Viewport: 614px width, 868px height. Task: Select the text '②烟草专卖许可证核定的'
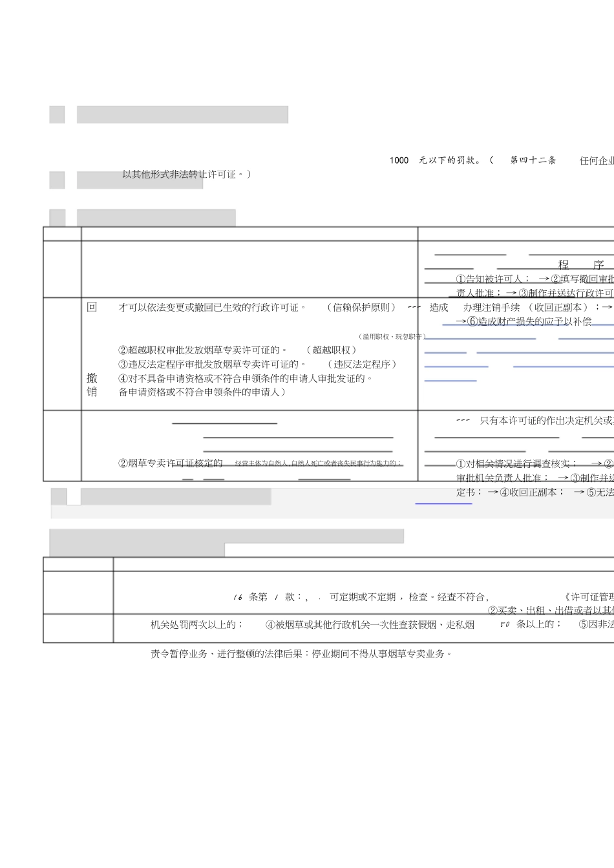pyautogui.click(x=171, y=463)
